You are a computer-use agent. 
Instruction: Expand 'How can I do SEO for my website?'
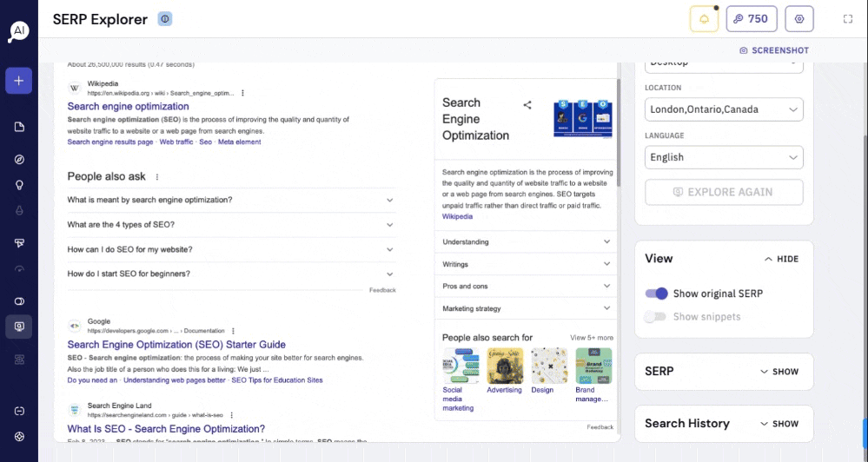click(231, 249)
